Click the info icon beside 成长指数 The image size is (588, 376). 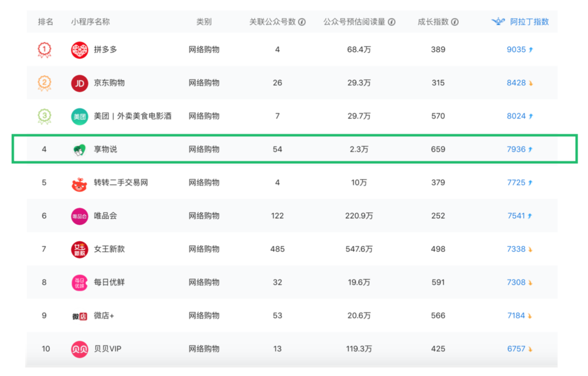coord(455,22)
